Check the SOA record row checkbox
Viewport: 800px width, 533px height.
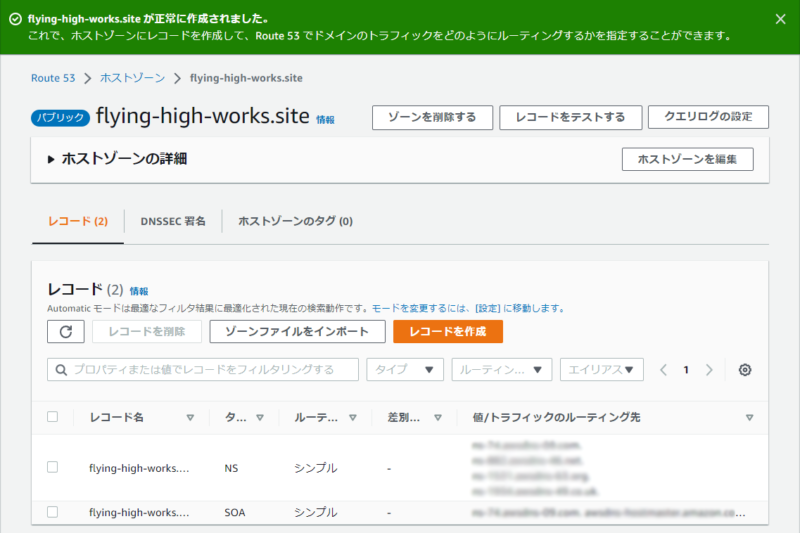coord(53,512)
